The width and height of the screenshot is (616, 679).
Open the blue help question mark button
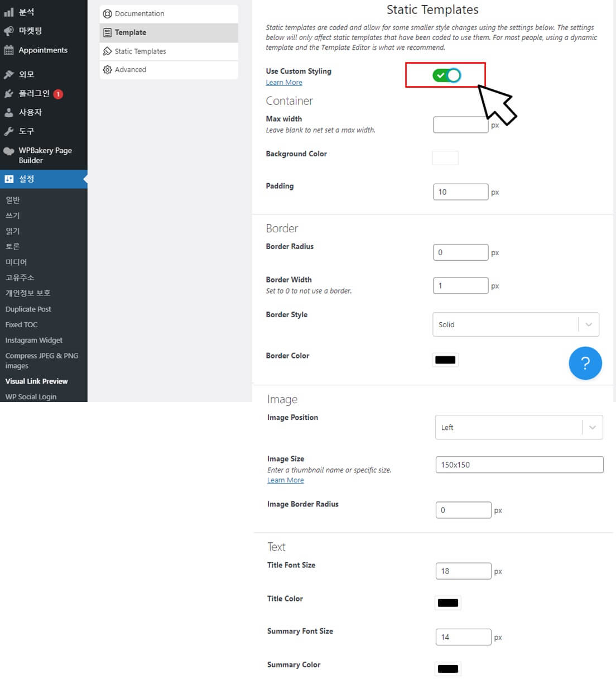pyautogui.click(x=585, y=363)
